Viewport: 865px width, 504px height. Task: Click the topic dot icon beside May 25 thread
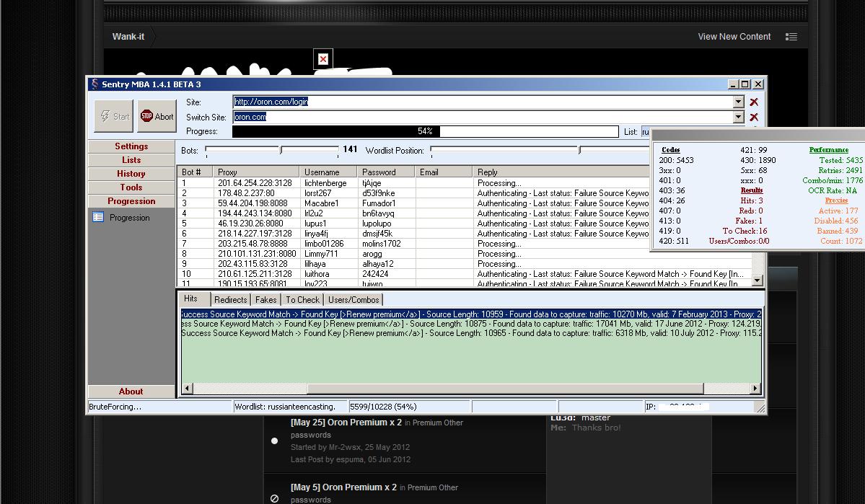[274, 441]
